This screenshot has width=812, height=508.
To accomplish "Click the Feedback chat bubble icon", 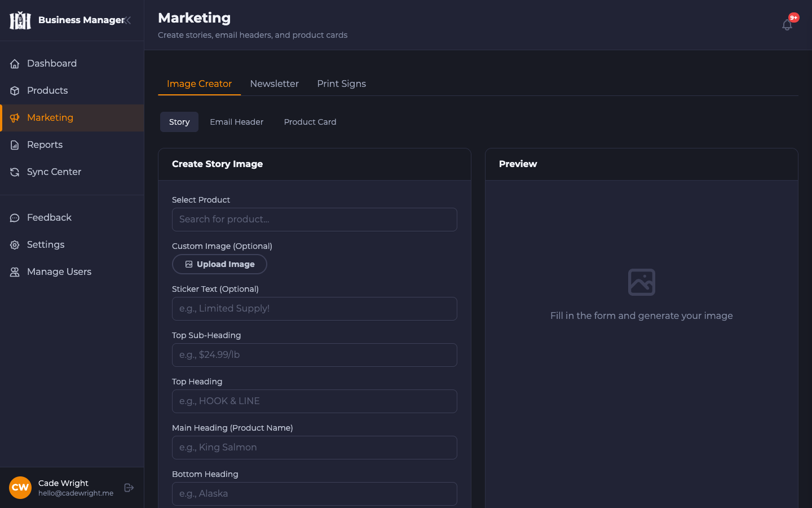I will click(x=15, y=218).
